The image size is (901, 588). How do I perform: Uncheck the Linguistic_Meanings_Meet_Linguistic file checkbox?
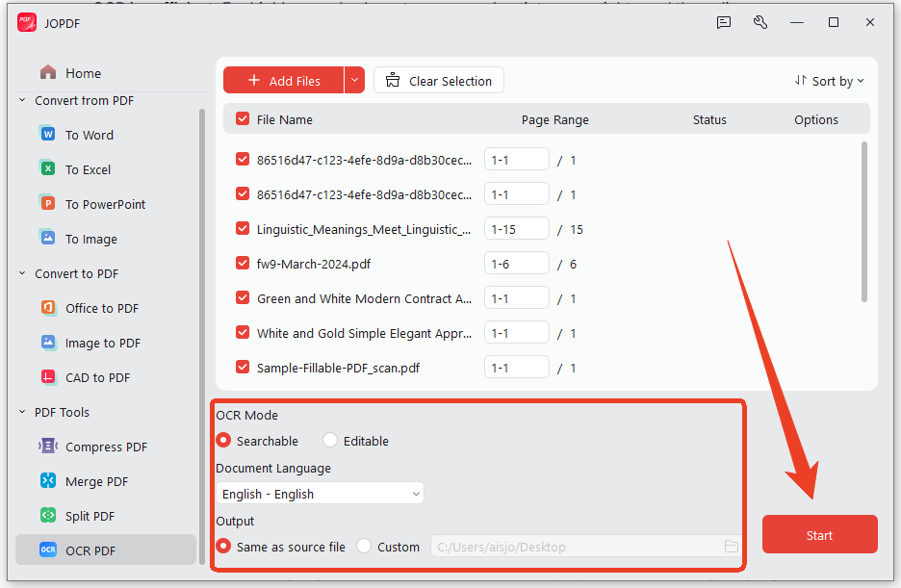243,228
